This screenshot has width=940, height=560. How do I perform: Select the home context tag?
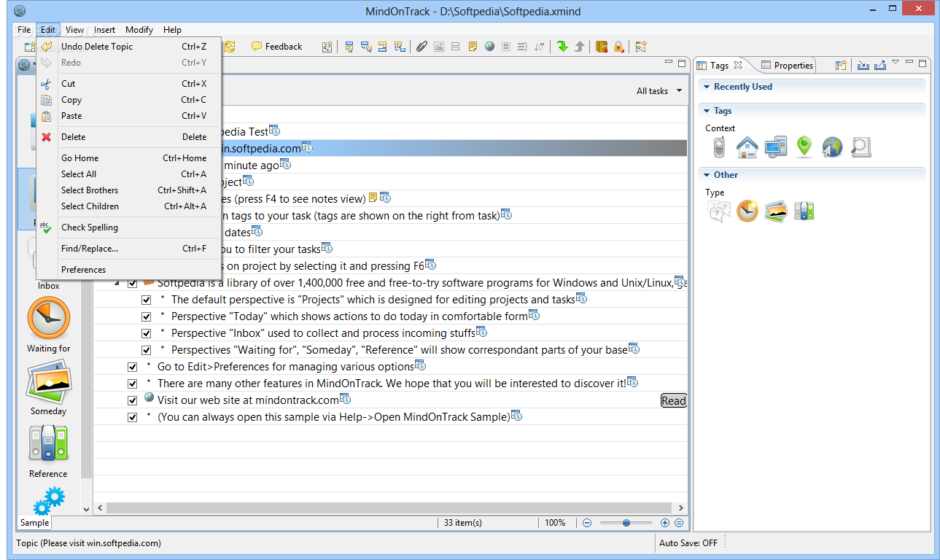tap(747, 147)
